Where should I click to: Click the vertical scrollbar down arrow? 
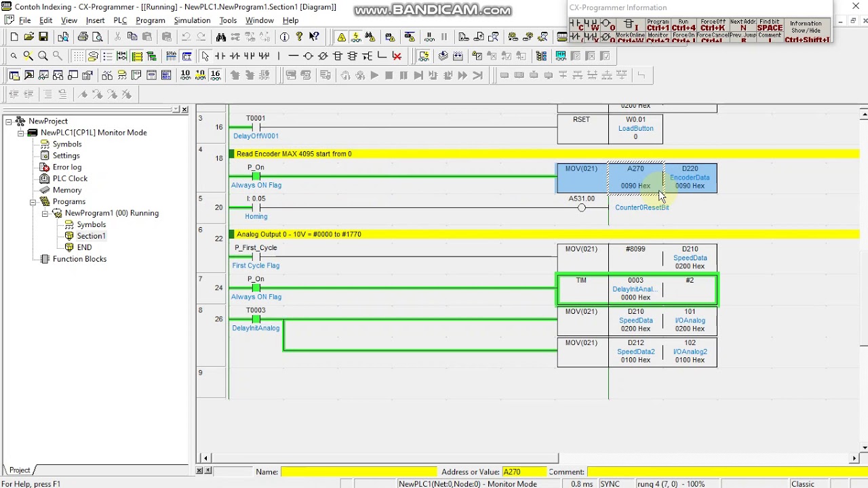pyautogui.click(x=864, y=447)
